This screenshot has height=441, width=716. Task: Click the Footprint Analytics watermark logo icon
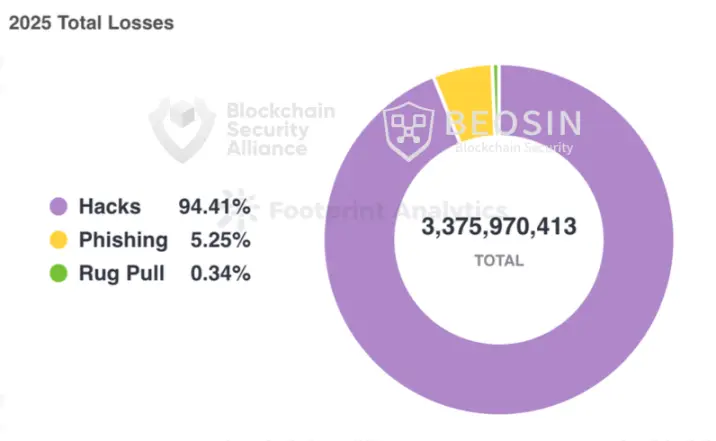click(235, 209)
